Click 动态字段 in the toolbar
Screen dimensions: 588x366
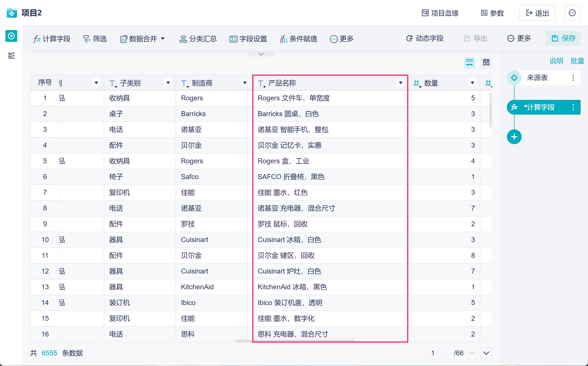coord(425,38)
